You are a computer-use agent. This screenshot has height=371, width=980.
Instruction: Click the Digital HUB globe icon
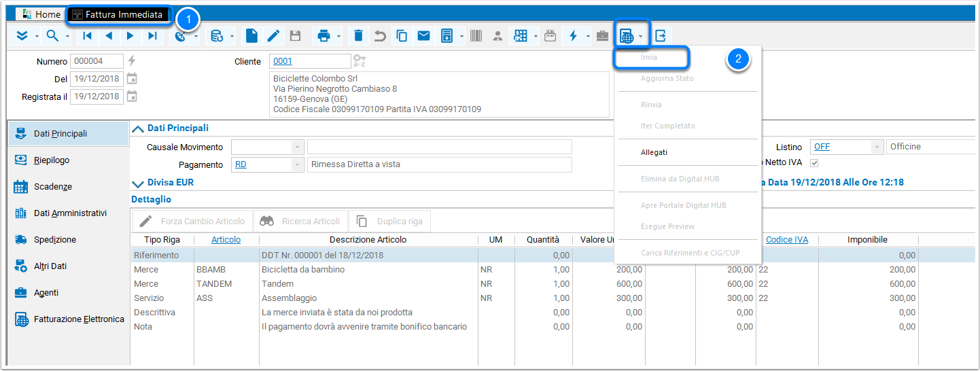(x=627, y=37)
